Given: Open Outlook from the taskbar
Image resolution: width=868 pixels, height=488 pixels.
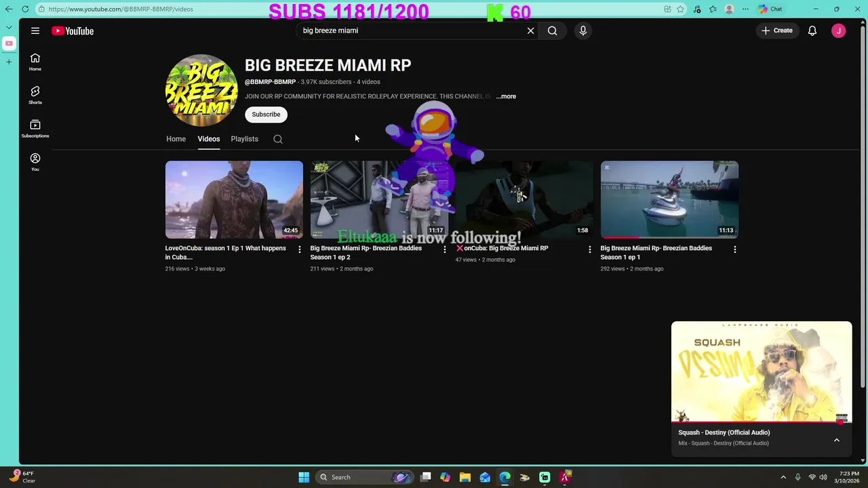Looking at the screenshot, I should (x=485, y=477).
